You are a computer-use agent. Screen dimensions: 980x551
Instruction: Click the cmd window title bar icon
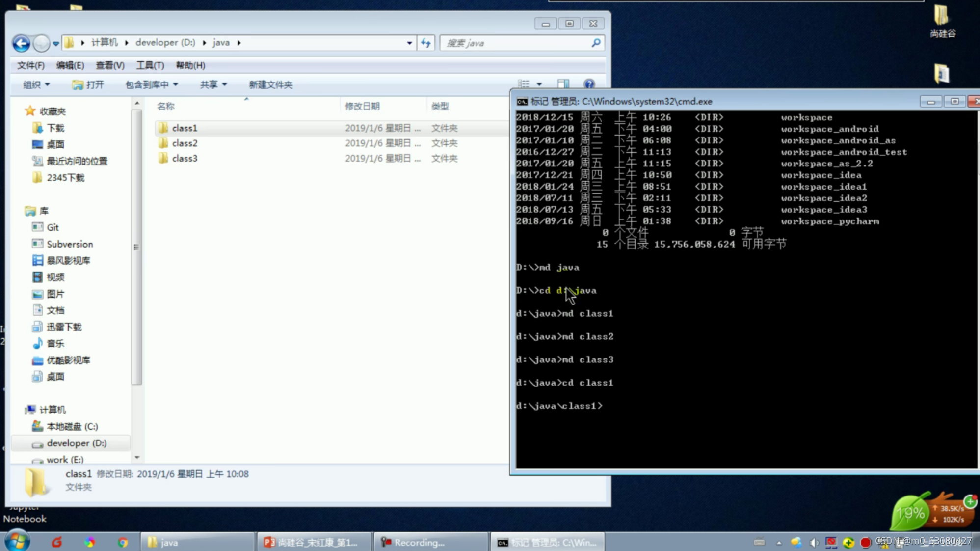pyautogui.click(x=522, y=102)
